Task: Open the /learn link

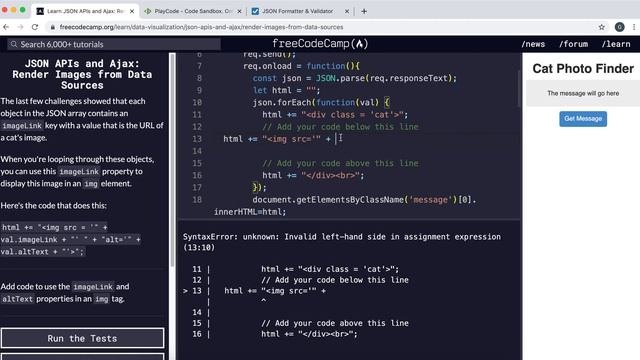Action: point(616,44)
